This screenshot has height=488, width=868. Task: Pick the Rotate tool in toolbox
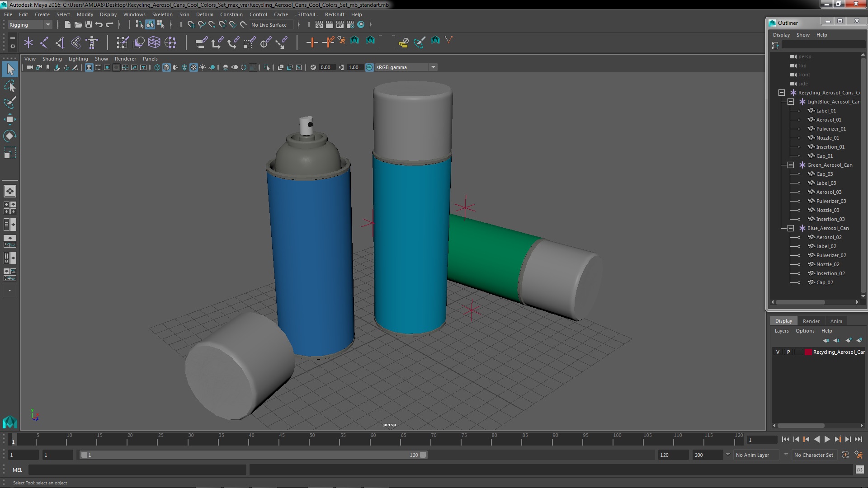pos(10,136)
